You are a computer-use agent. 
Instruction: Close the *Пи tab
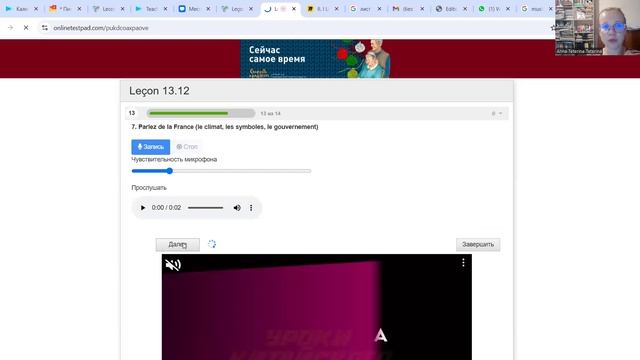(79, 9)
